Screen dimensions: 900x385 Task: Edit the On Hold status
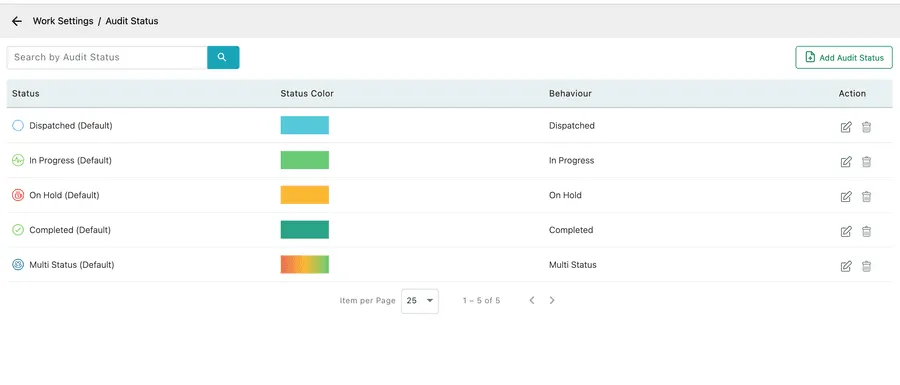click(845, 197)
